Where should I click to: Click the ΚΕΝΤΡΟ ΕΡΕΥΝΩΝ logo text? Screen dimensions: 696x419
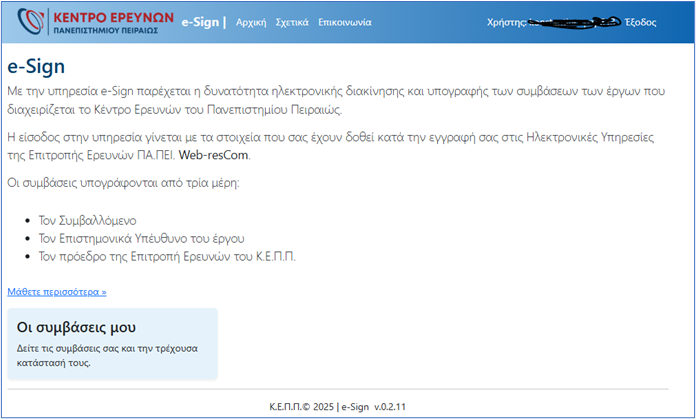(x=111, y=17)
